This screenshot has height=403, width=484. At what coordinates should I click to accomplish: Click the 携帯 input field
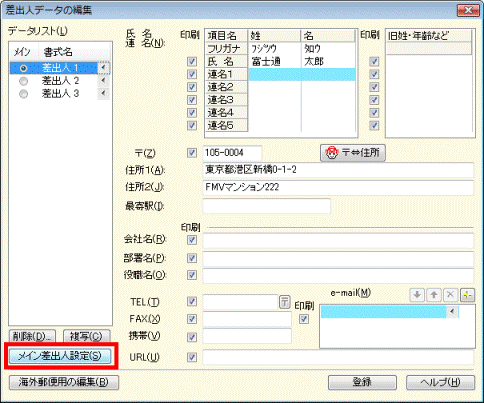[247, 336]
